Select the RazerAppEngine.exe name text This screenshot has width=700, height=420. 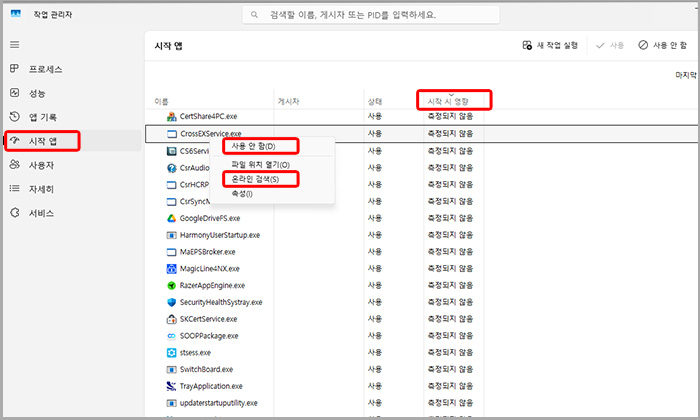point(212,286)
